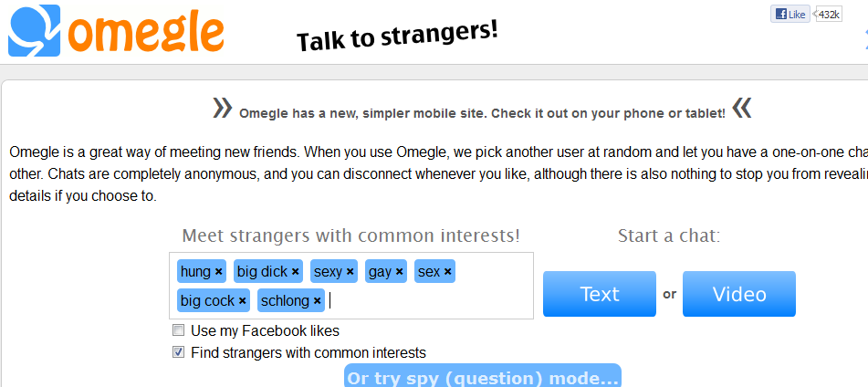Viewport: 868px width, 387px height.
Task: Click the left double-chevron banner icon
Action: pyautogui.click(x=222, y=108)
